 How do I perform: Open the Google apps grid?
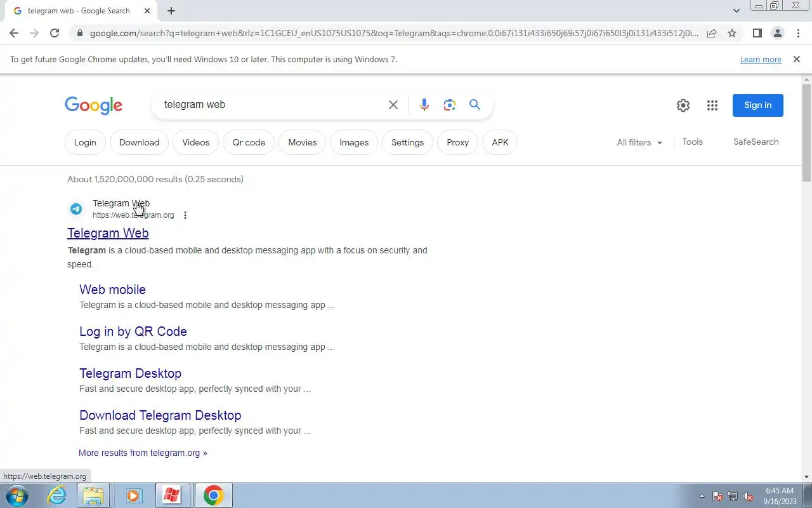[x=712, y=105]
